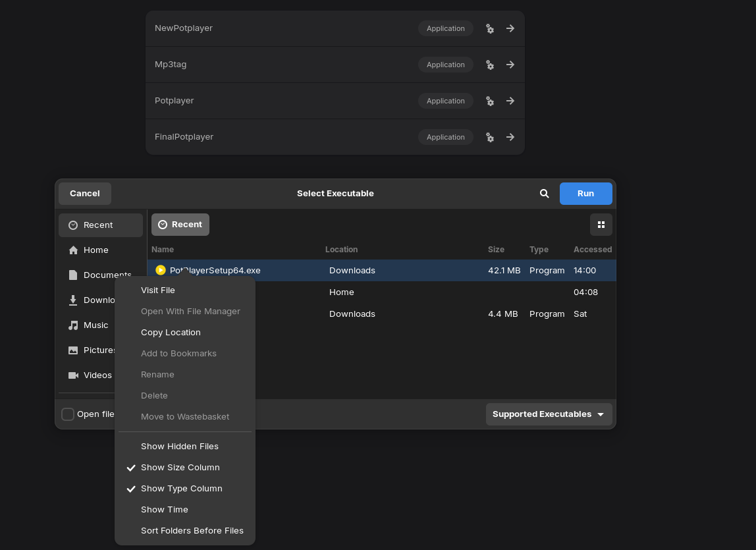Sort files by Size column header
Viewport: 756px width, 550px height.
[x=496, y=250]
